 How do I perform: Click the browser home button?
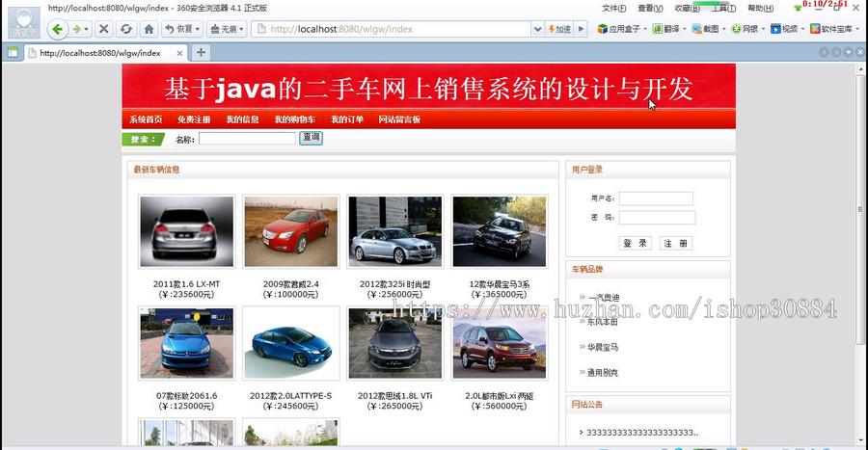tap(149, 29)
